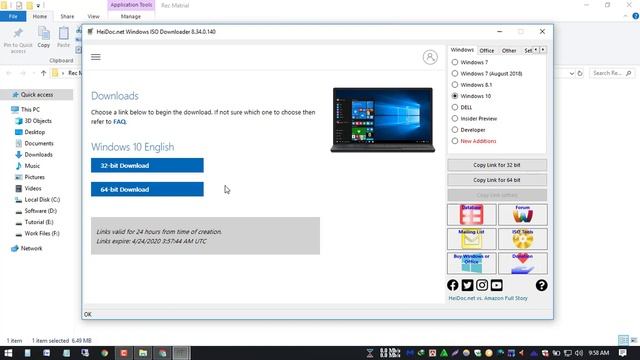Click Copy Link for 64 bit

point(497,180)
